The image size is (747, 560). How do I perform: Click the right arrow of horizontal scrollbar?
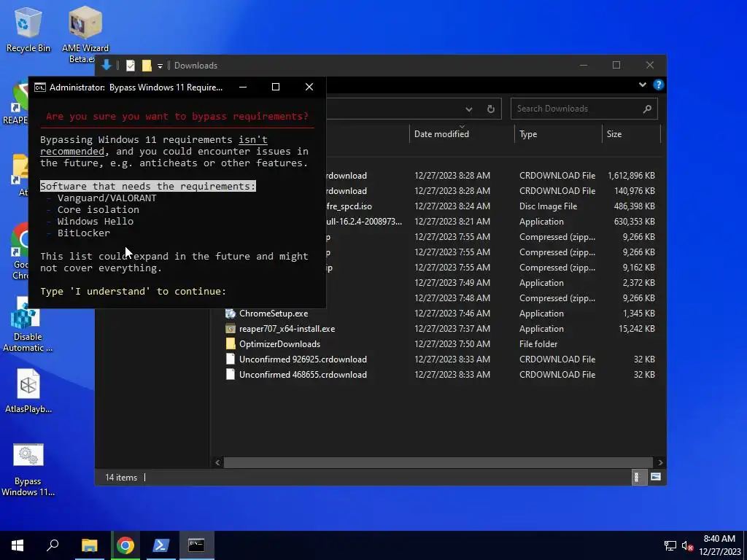660,462
